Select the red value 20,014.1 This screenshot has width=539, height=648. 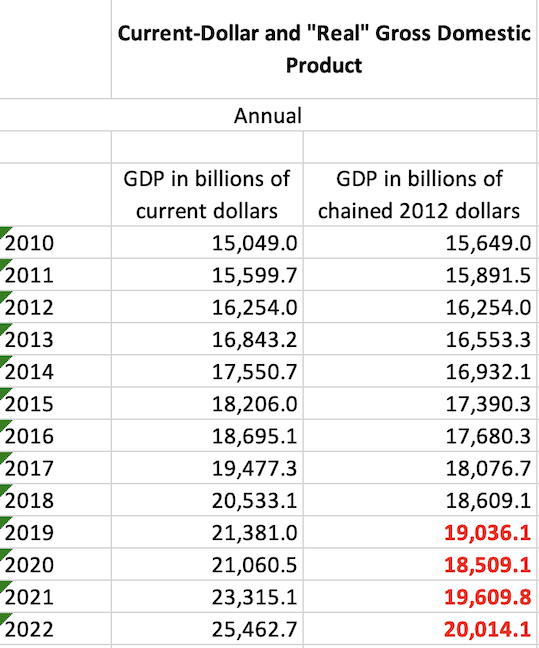point(420,629)
